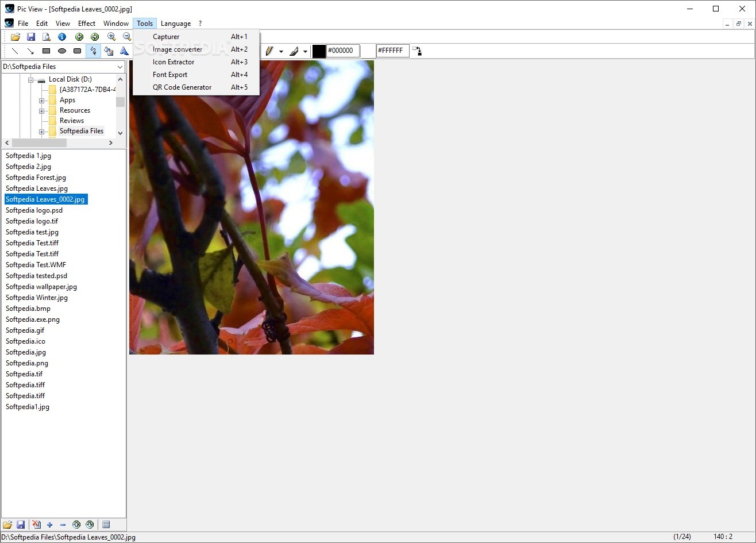Click the Zoom out magnifier icon
The image size is (756, 543).
(127, 37)
